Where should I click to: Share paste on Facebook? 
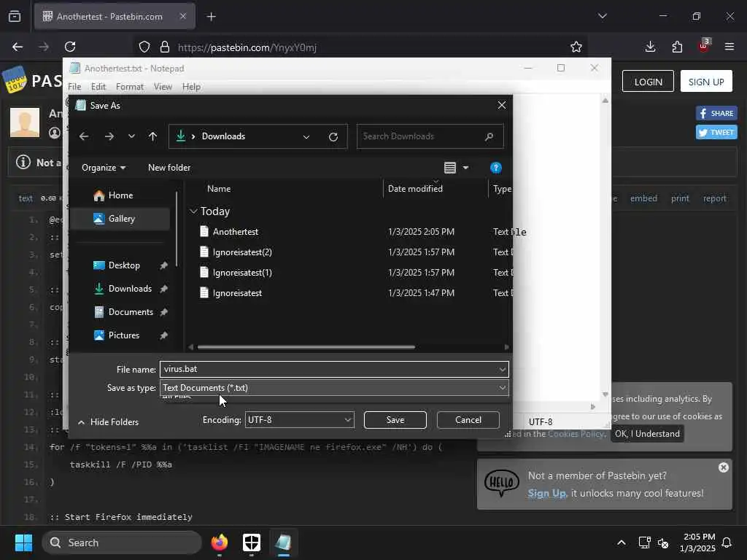tap(716, 113)
